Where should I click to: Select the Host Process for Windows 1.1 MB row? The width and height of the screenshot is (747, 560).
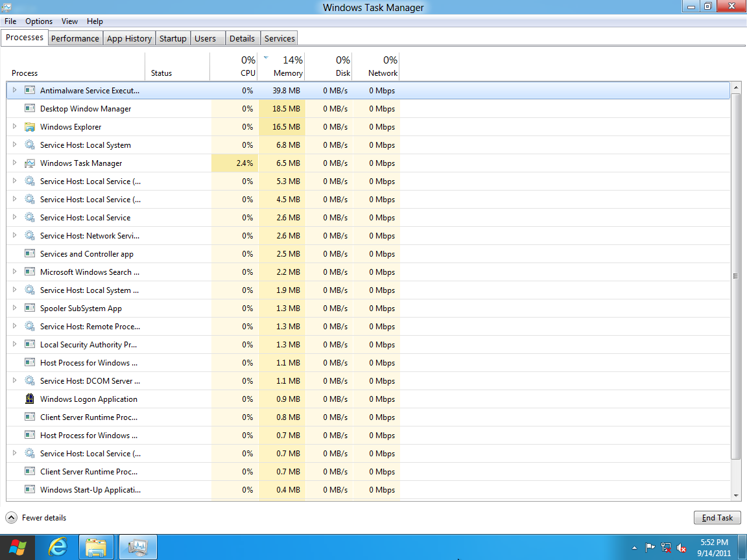tap(368, 362)
